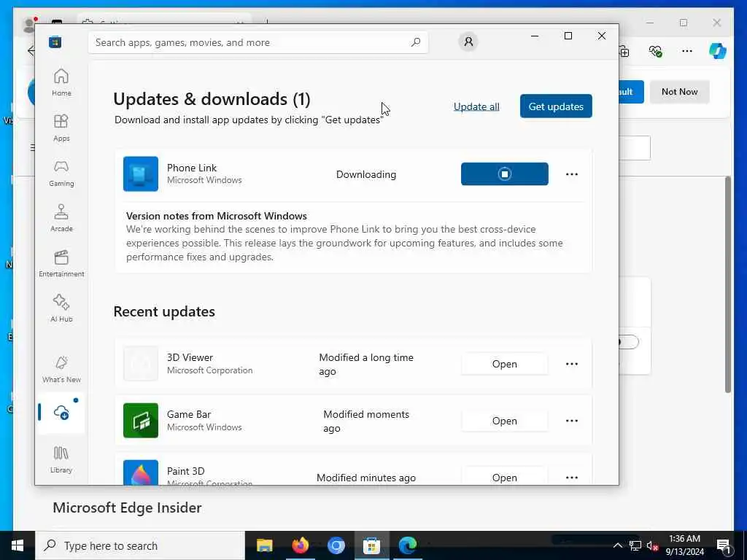Image resolution: width=747 pixels, height=560 pixels.
Task: Click the search magnifier icon in Store
Action: pyautogui.click(x=415, y=42)
